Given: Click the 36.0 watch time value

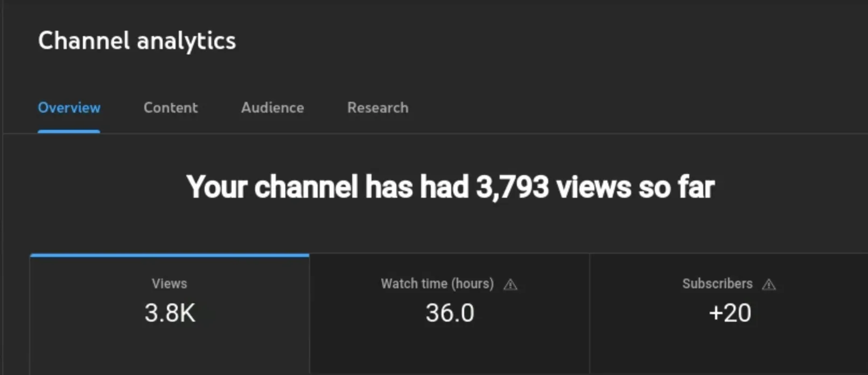Looking at the screenshot, I should pyautogui.click(x=450, y=313).
